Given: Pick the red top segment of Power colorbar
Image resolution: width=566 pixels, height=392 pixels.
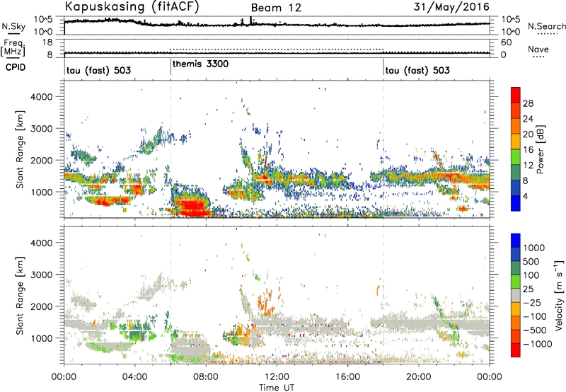Looking at the screenshot, I should [516, 95].
